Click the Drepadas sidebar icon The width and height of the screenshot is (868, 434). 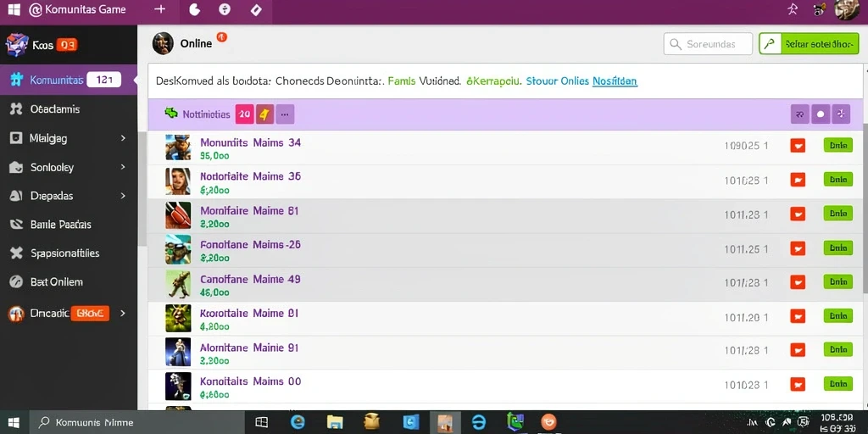pos(16,196)
